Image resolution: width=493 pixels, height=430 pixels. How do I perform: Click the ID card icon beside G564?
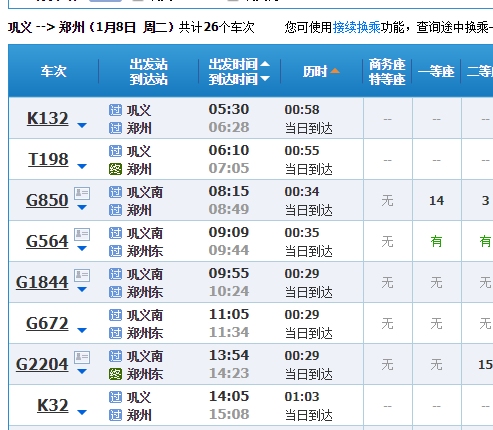click(x=82, y=234)
